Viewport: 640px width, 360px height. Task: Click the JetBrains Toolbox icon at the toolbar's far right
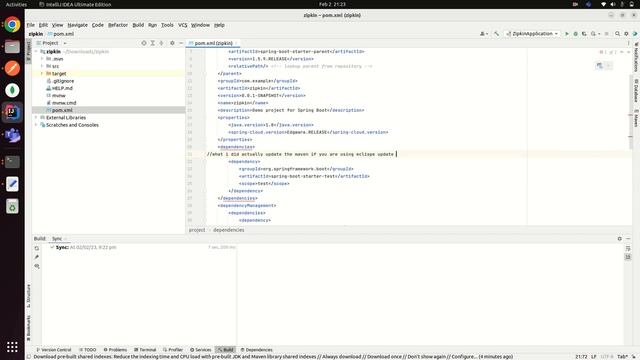[x=635, y=34]
